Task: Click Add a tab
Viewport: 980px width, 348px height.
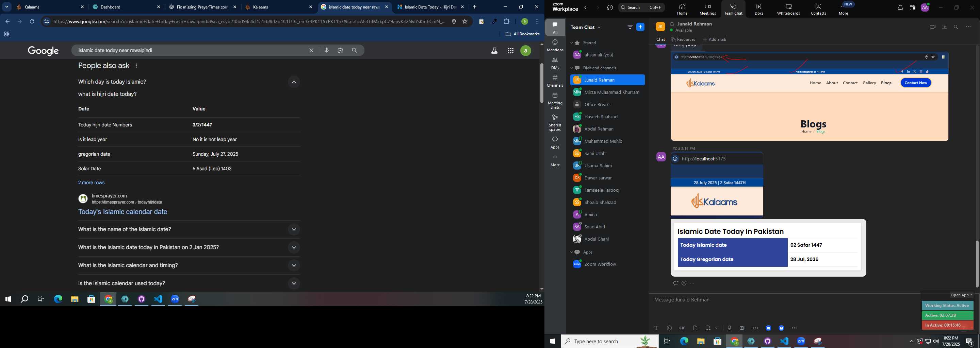Action: [x=715, y=39]
